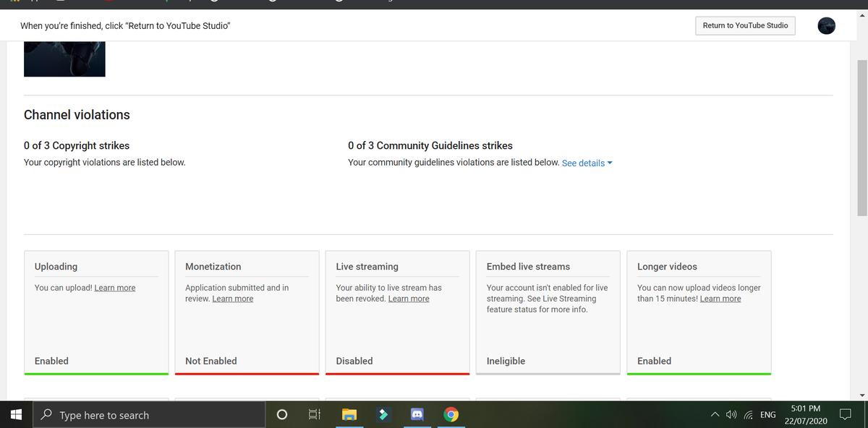The image size is (868, 428).
Task: Open Wi-Fi network settings in the tray
Action: tap(749, 415)
